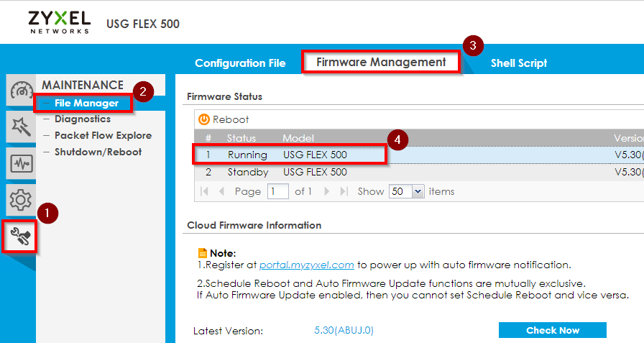Open the Maintenance tools sidebar icon

coord(21,237)
